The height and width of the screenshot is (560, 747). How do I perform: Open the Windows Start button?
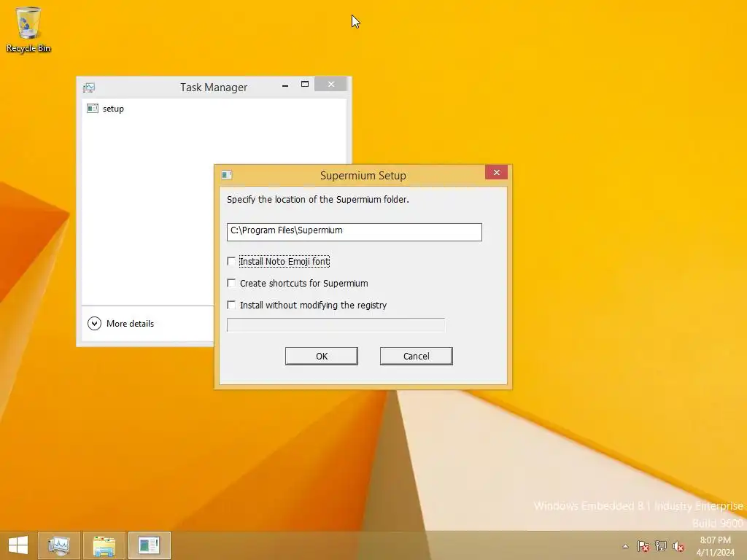18,545
